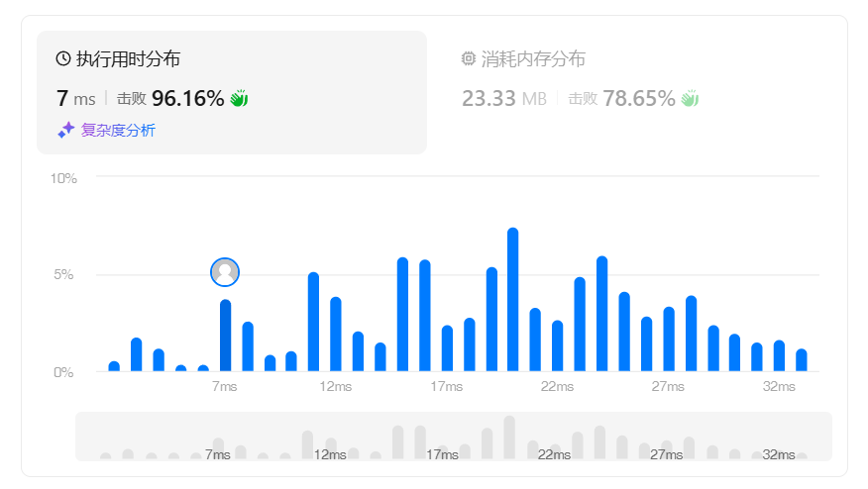Select the highlighted 7ms bar in the chart
Viewport: 868px width, 489px height.
pyautogui.click(x=225, y=336)
